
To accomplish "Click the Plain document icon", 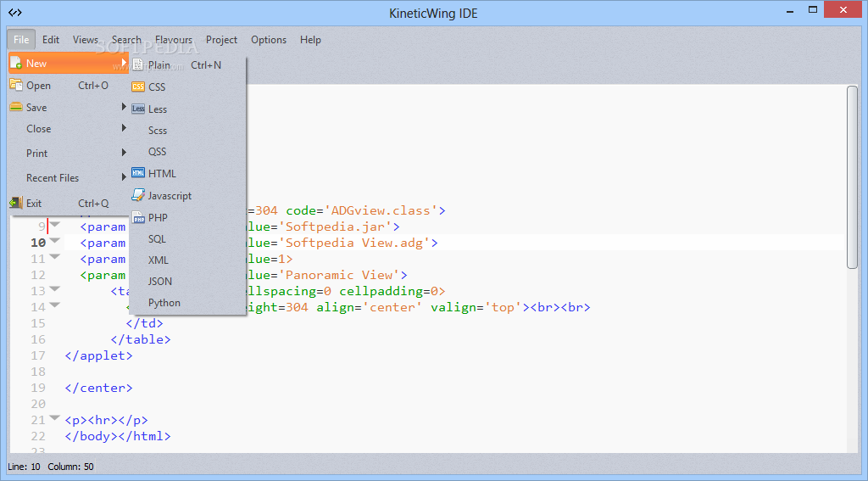I will tap(138, 64).
